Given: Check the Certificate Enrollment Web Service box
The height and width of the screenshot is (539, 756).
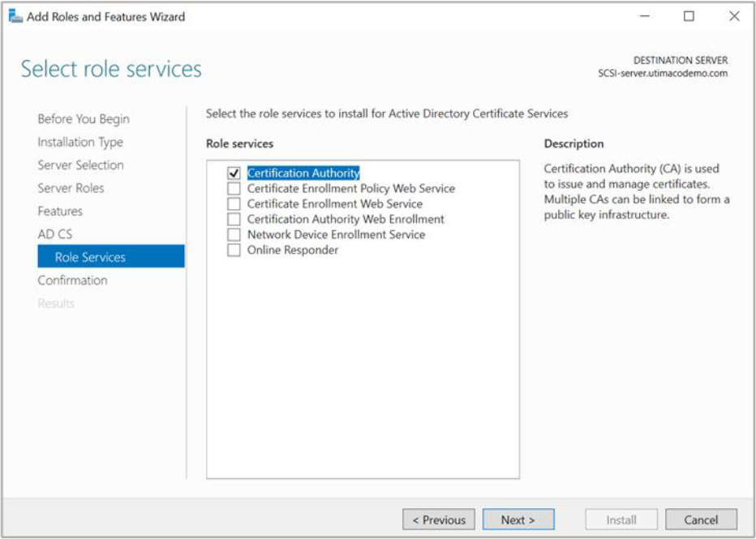Looking at the screenshot, I should (x=234, y=204).
